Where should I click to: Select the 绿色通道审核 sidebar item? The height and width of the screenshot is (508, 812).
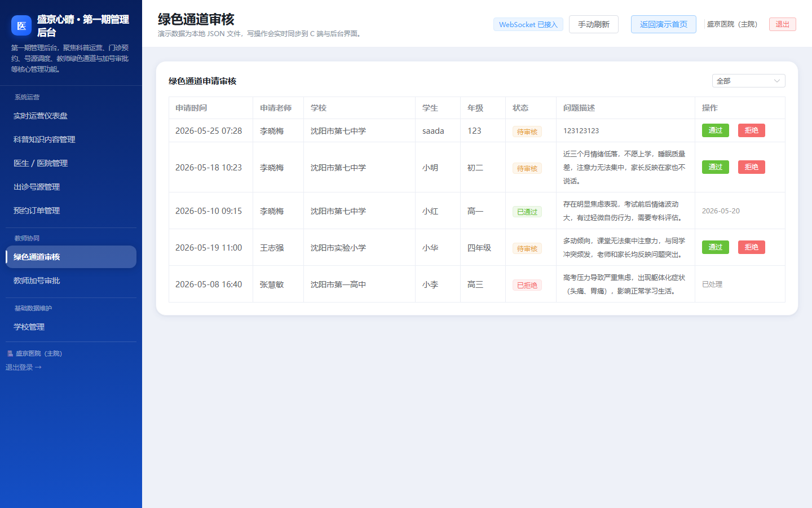tap(71, 257)
